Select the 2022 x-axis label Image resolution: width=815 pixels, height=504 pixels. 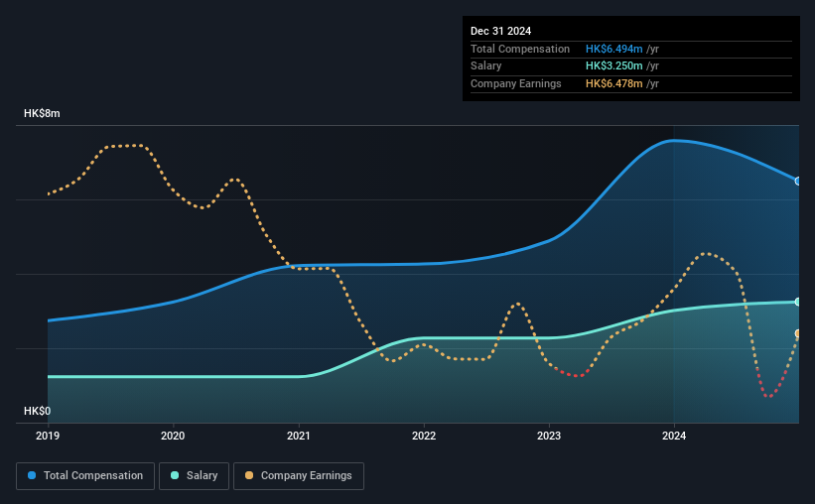click(424, 436)
